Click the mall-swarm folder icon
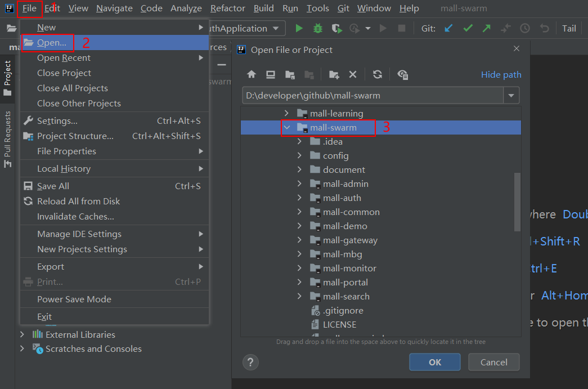Image resolution: width=588 pixels, height=389 pixels. [x=302, y=128]
